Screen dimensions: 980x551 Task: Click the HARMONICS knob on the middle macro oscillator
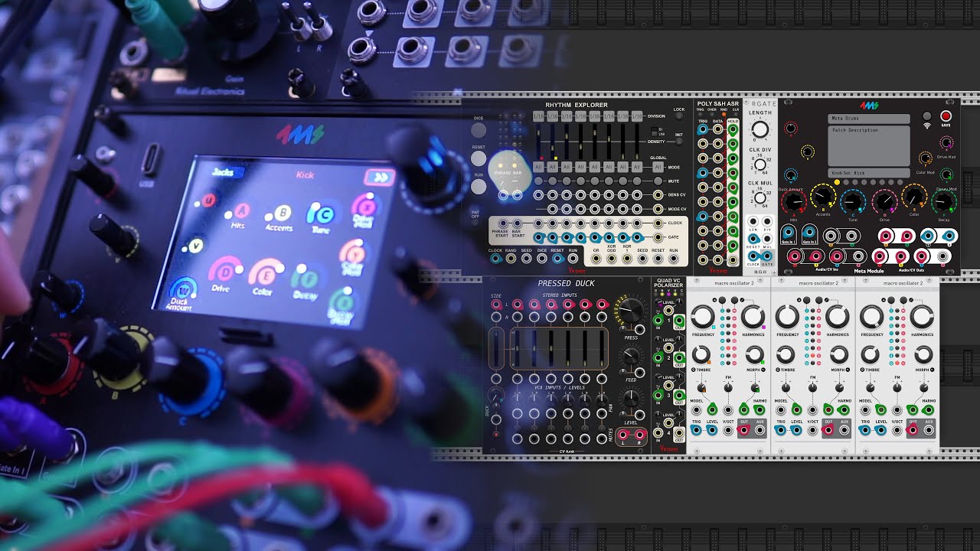tap(838, 316)
